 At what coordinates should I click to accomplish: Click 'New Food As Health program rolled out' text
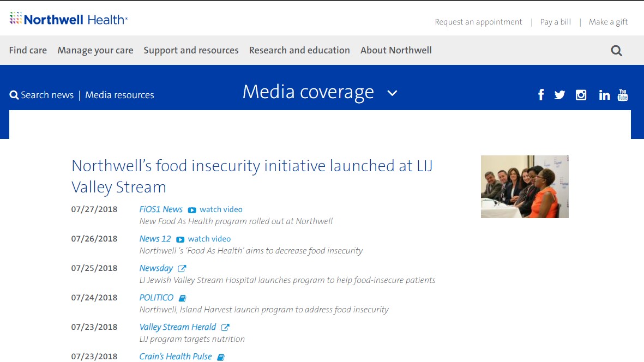(x=236, y=221)
